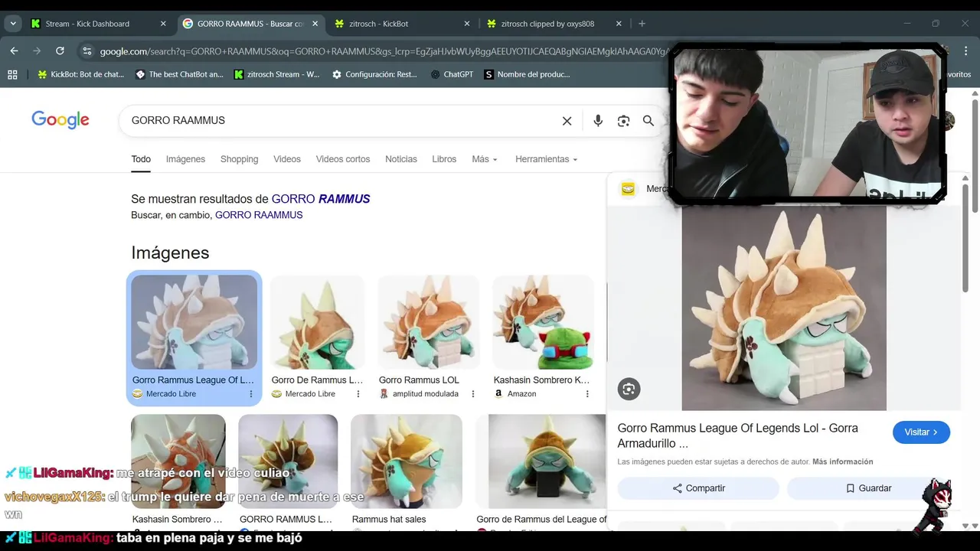Open more options for Gorro De Rammus result

tap(358, 394)
